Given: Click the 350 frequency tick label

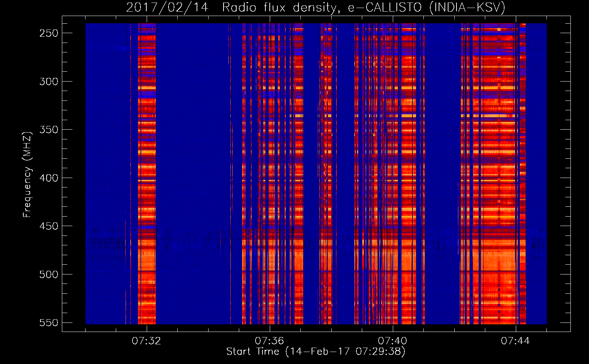Looking at the screenshot, I should coord(49,130).
